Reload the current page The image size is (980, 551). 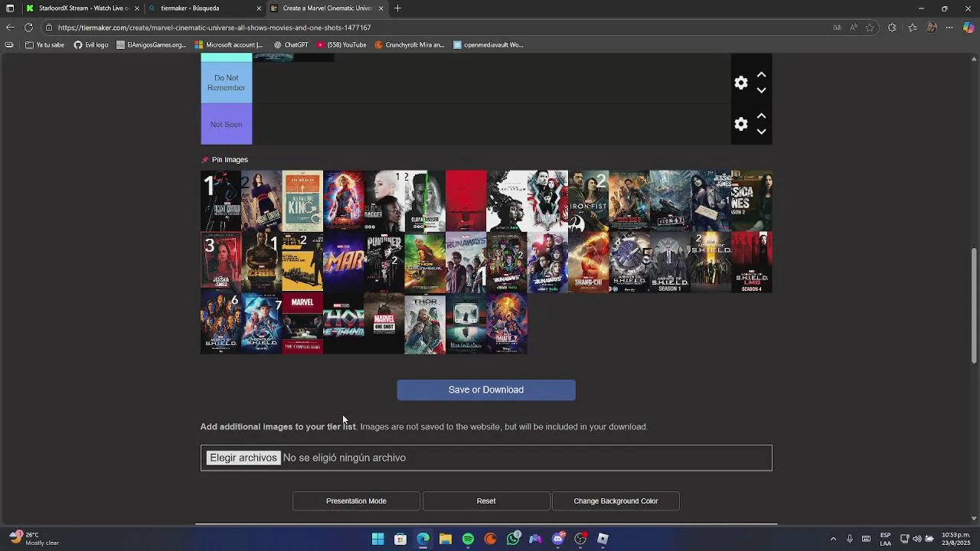(x=28, y=28)
